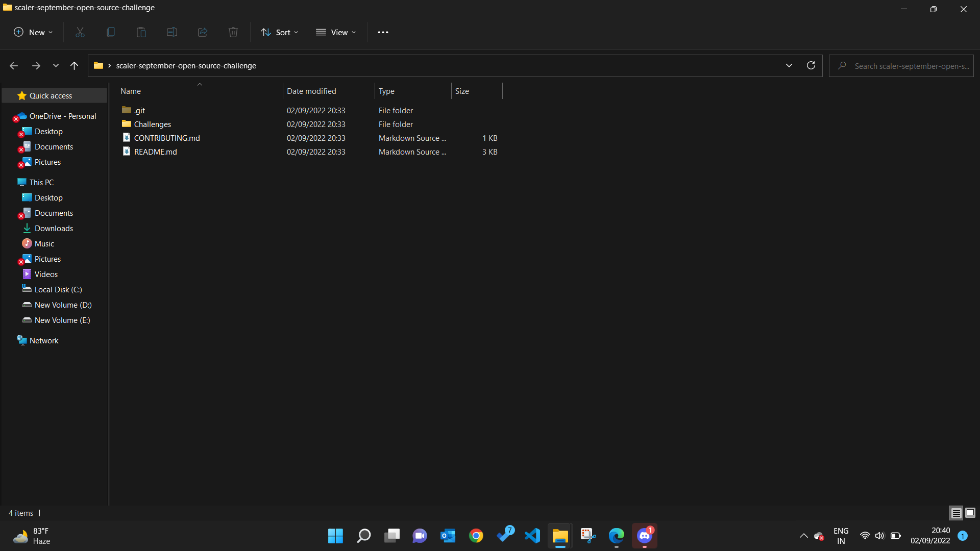This screenshot has width=980, height=551.
Task: Sort by Date modified column header
Action: (x=311, y=91)
